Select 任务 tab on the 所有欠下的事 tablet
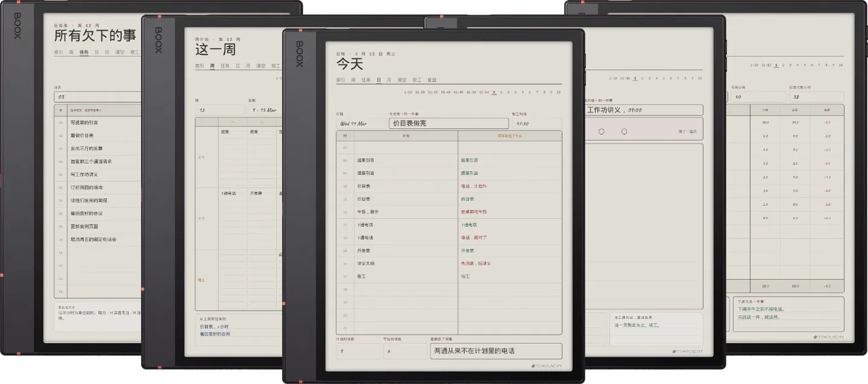This screenshot has height=384, width=868. (84, 52)
